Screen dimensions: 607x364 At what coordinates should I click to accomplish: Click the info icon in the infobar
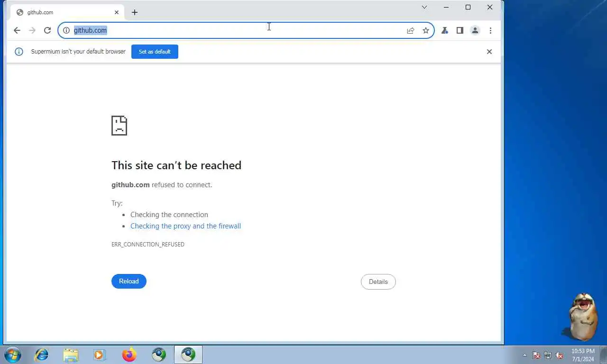(19, 52)
